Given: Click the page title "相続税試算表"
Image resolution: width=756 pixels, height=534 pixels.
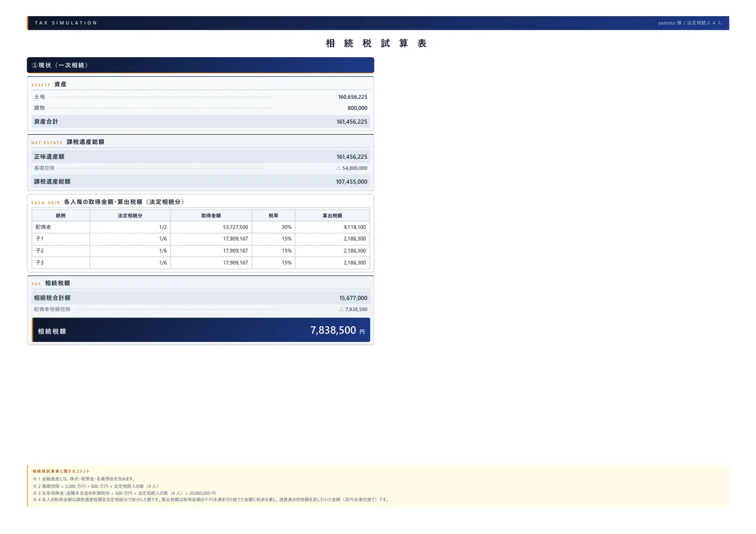Looking at the screenshot, I should pyautogui.click(x=377, y=43).
